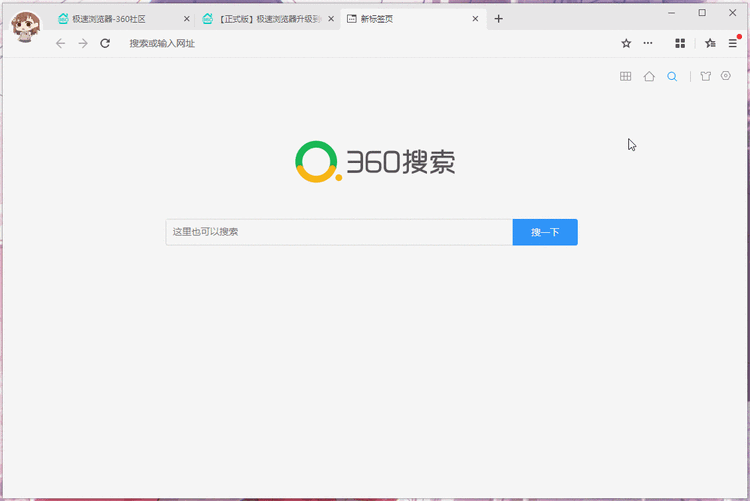Close the 极速浏览器-360社区 tab

(x=187, y=19)
